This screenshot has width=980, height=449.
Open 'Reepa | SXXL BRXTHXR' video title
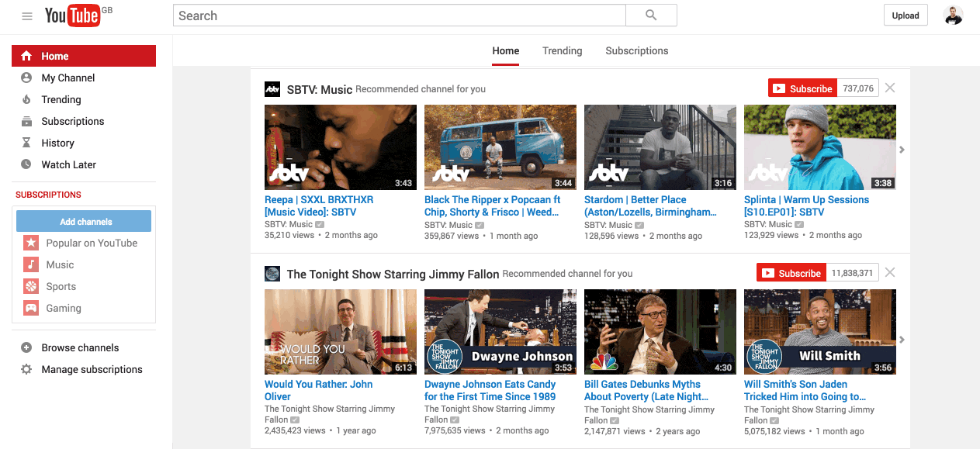[x=319, y=206]
